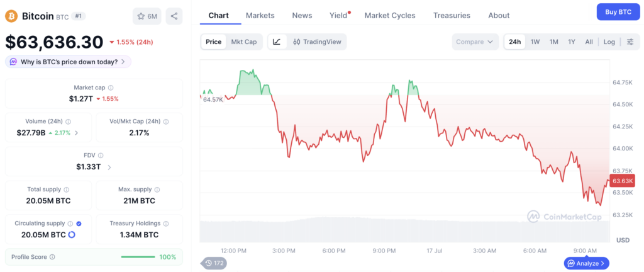
Task: Add Bitcoin to watchlist via star button
Action: point(147,16)
